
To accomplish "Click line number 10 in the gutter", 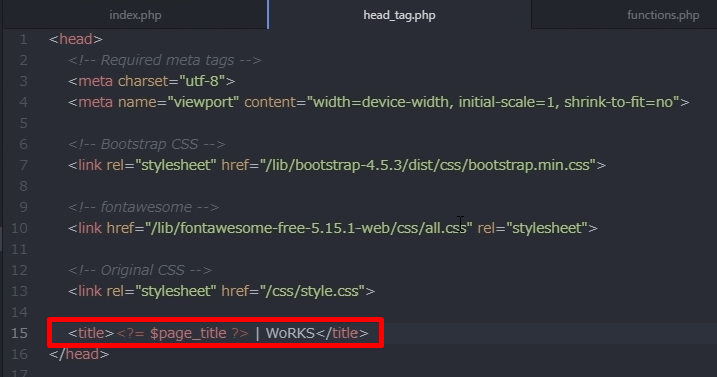I will pyautogui.click(x=19, y=228).
